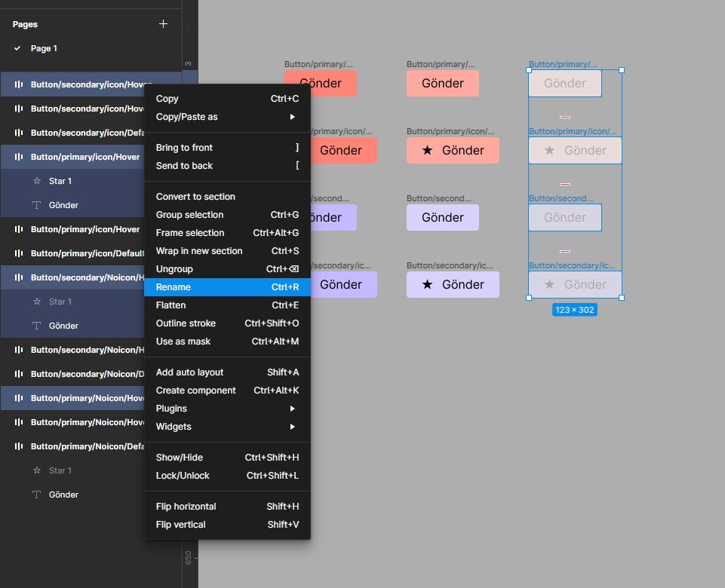Click the plus icon to add a page
725x588 pixels.
click(163, 24)
